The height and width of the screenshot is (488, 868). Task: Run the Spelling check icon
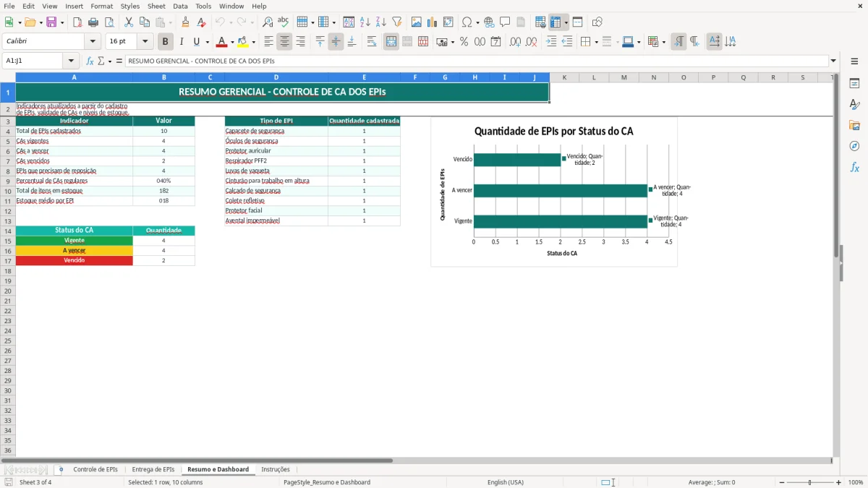(x=284, y=22)
